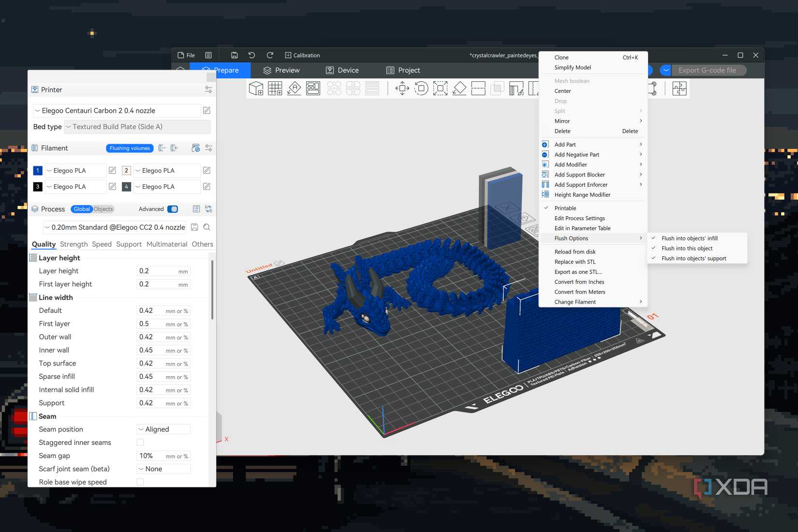
Task: Edit filament 4 Elegoo PLA preset
Action: coord(207,186)
